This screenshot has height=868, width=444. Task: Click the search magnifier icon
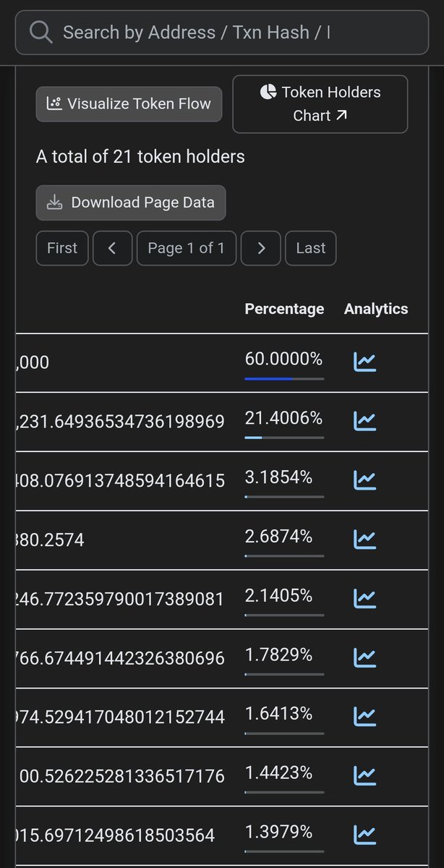click(x=41, y=32)
